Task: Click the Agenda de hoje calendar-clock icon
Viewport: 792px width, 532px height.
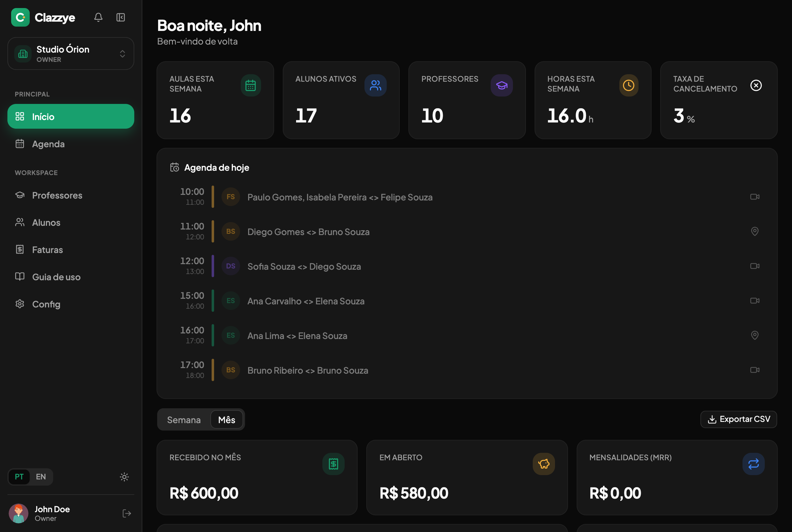Action: tap(174, 167)
